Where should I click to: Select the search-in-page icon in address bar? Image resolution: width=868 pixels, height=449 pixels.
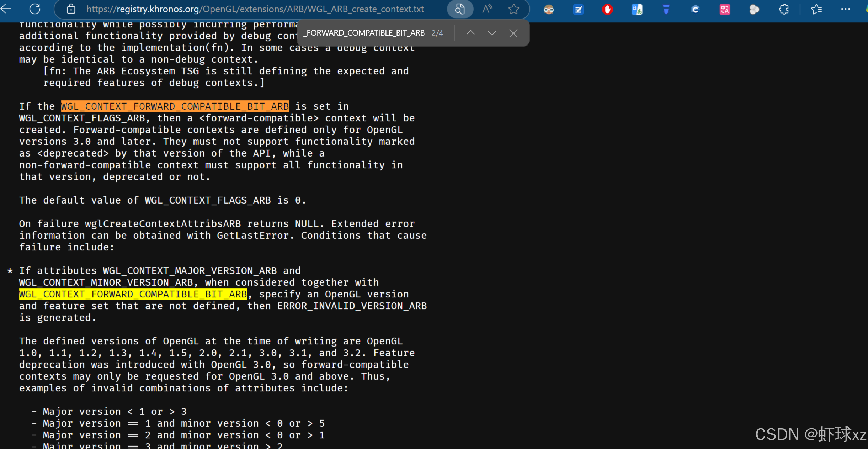click(x=460, y=9)
